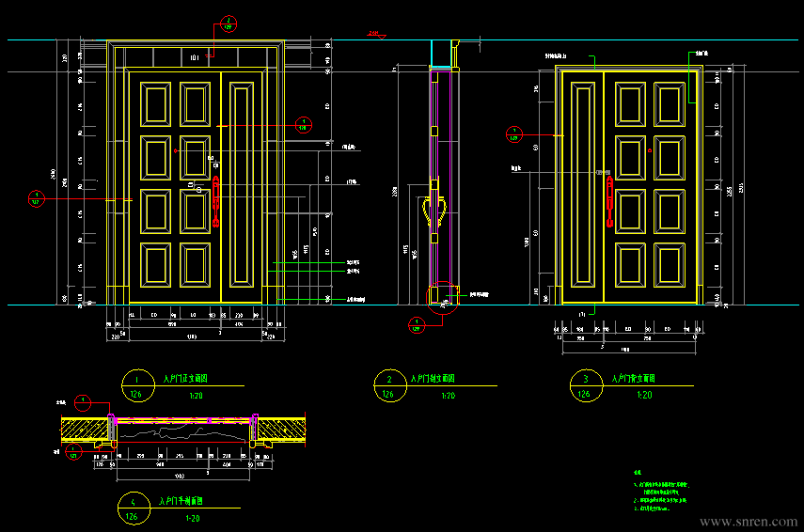Select the title text 入户门正立面图

[185, 378]
